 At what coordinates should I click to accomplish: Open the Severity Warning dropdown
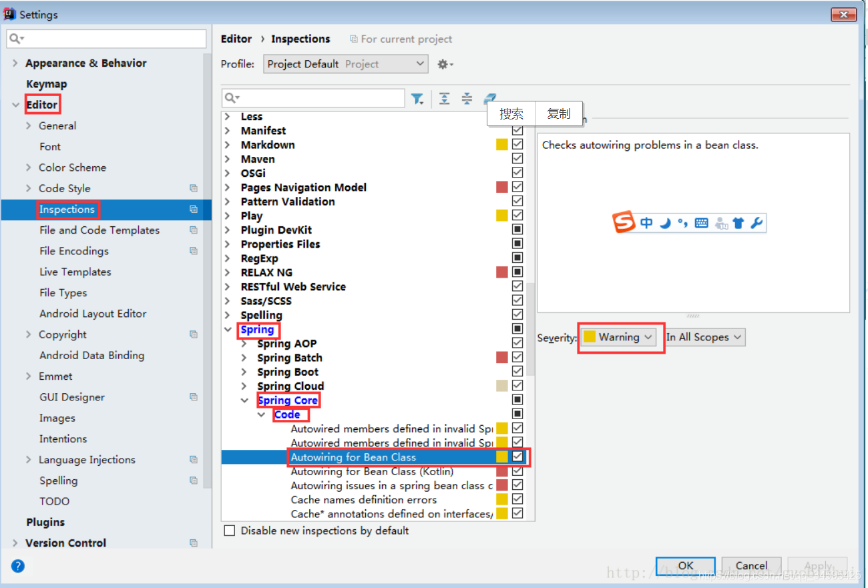[618, 338]
